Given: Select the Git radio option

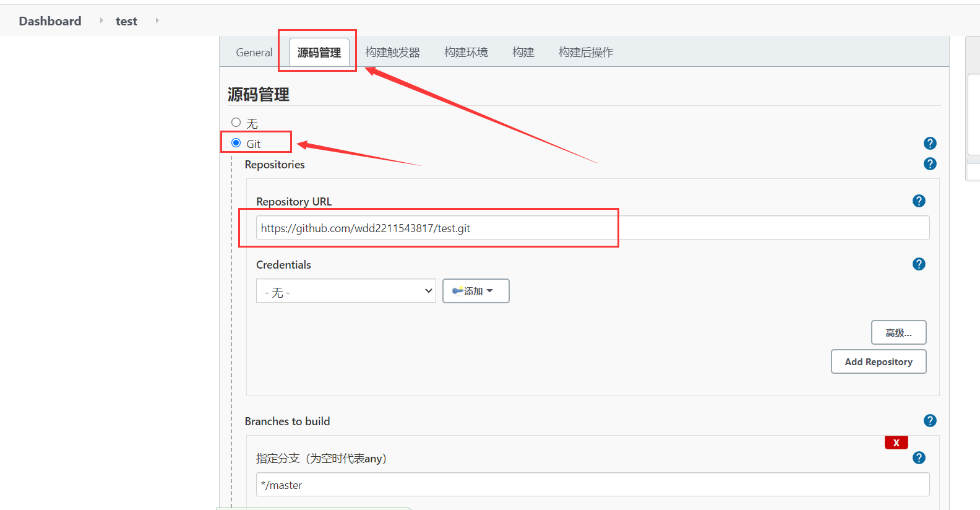Looking at the screenshot, I should tap(236, 143).
